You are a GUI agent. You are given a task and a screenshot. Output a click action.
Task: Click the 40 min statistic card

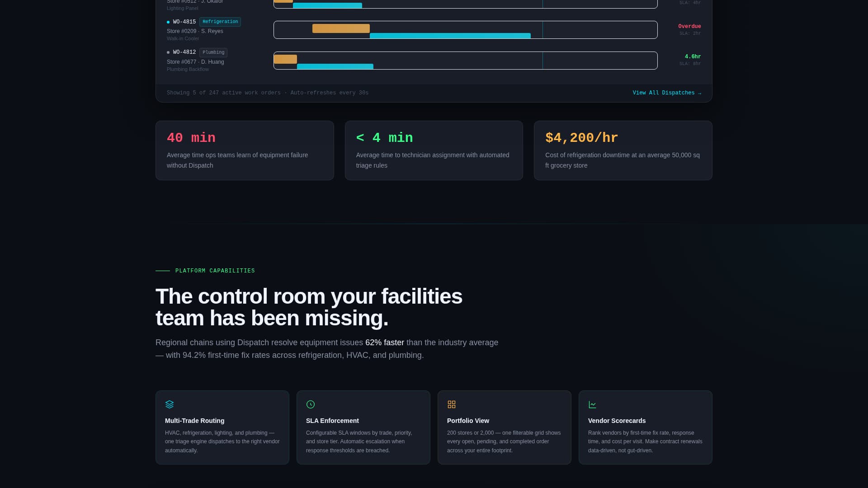pos(245,150)
